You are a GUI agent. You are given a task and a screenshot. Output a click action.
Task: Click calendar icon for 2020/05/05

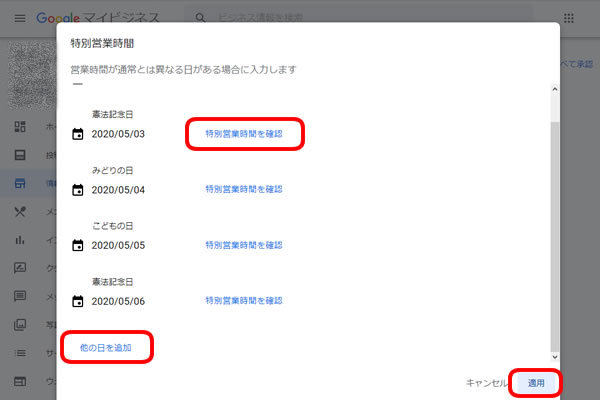point(77,245)
